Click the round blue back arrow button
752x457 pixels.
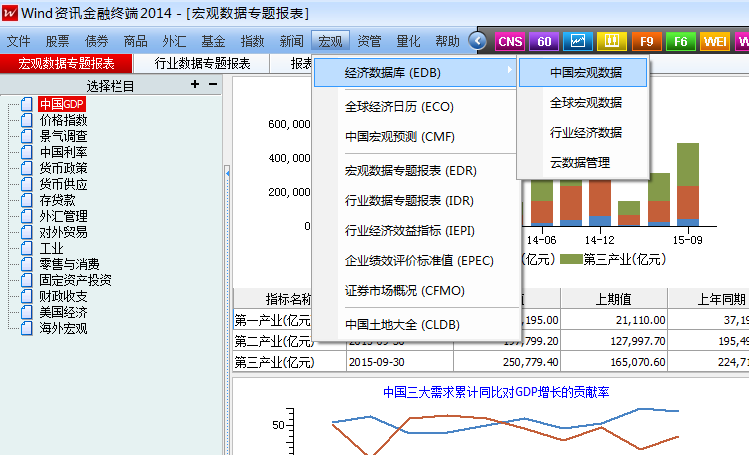477,41
